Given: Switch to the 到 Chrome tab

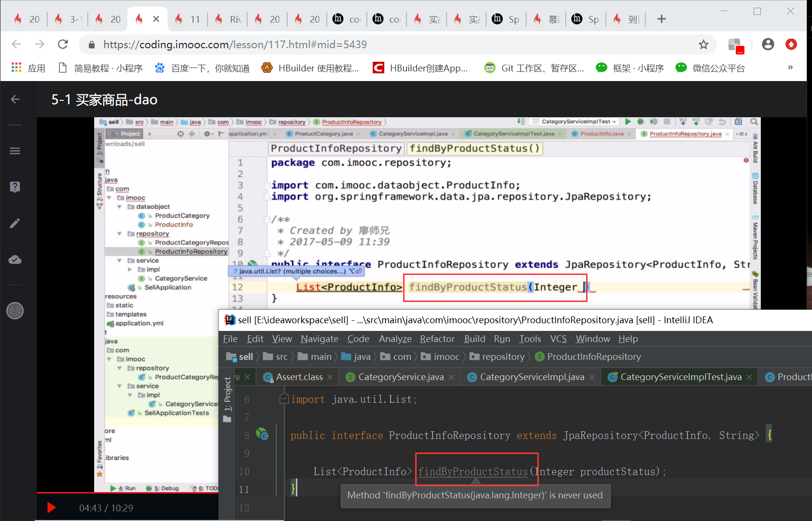Looking at the screenshot, I should coord(627,19).
